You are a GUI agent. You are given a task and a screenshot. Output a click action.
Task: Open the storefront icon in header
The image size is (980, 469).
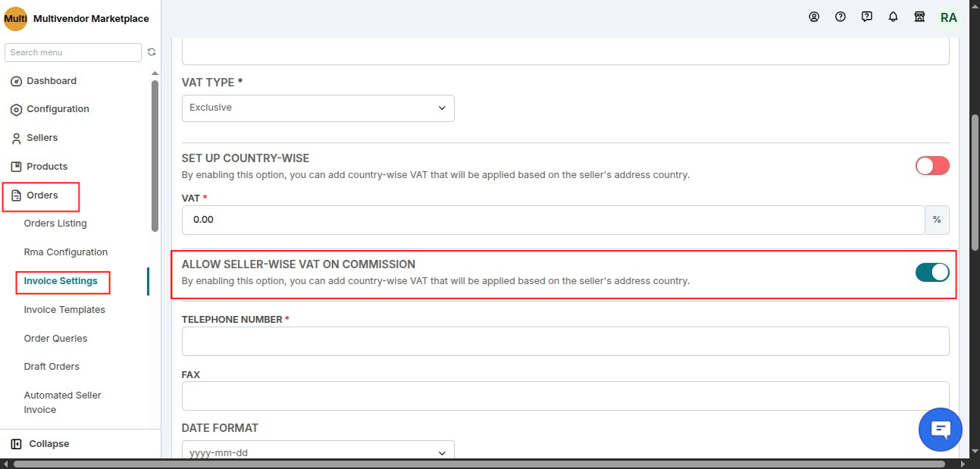[x=919, y=17]
